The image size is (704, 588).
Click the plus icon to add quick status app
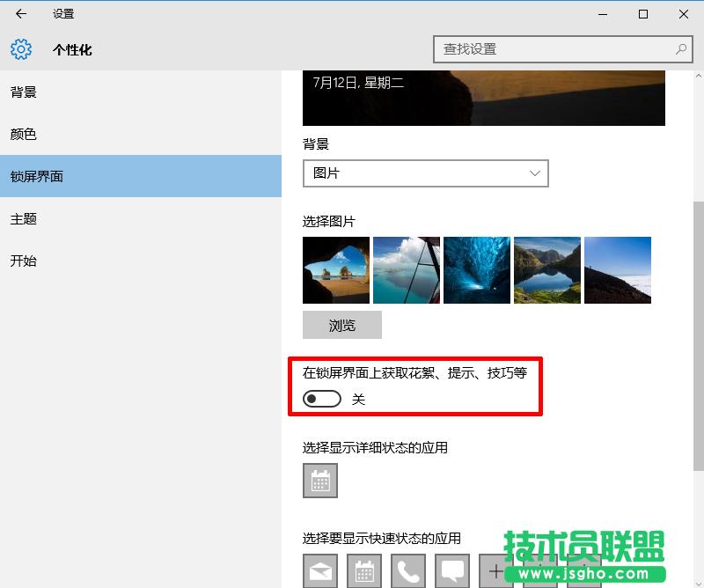(x=495, y=570)
